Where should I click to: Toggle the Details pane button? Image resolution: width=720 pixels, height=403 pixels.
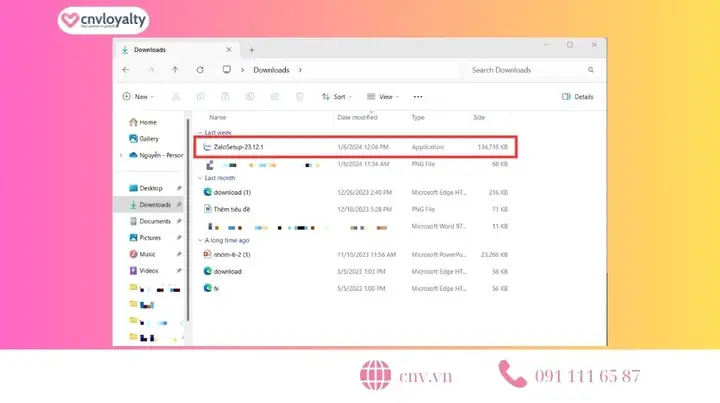pos(578,97)
